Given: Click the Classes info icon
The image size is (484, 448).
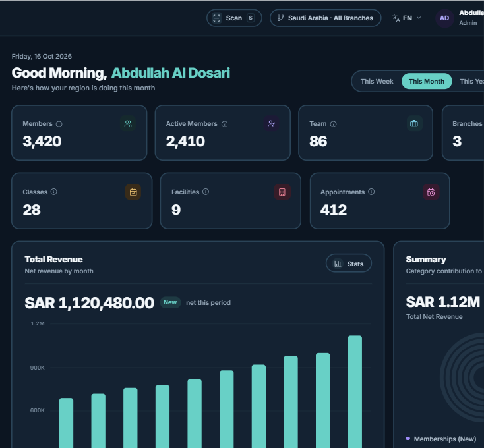Looking at the screenshot, I should (x=53, y=192).
